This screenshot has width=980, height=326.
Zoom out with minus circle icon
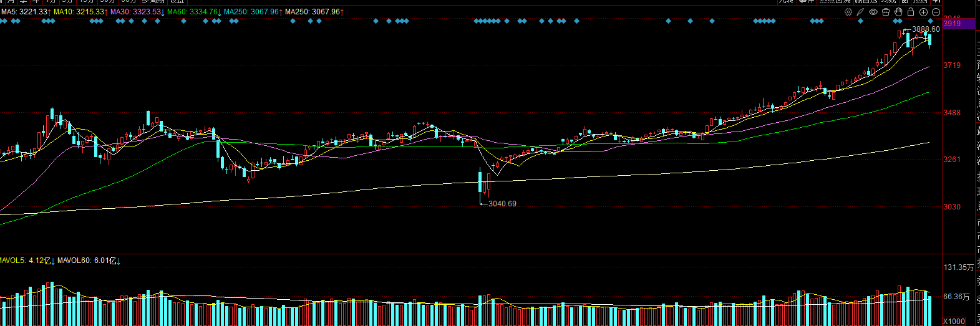[x=936, y=12]
